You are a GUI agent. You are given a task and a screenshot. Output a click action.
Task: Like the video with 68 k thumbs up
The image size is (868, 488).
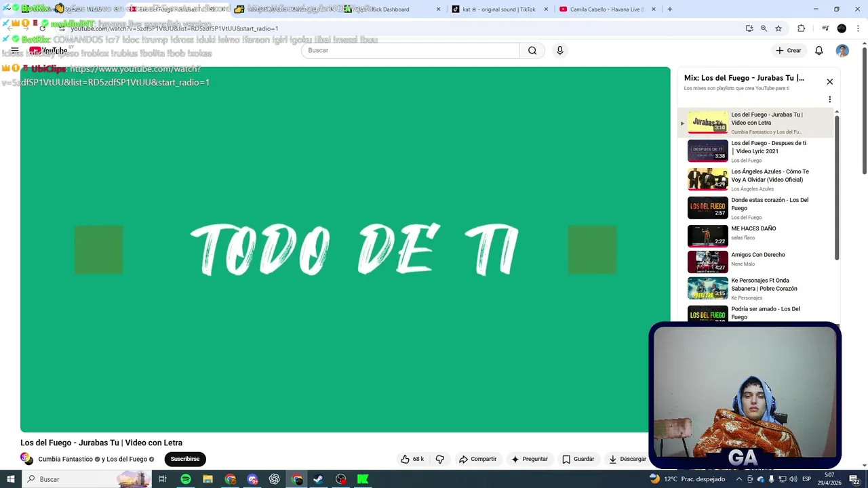click(x=412, y=459)
